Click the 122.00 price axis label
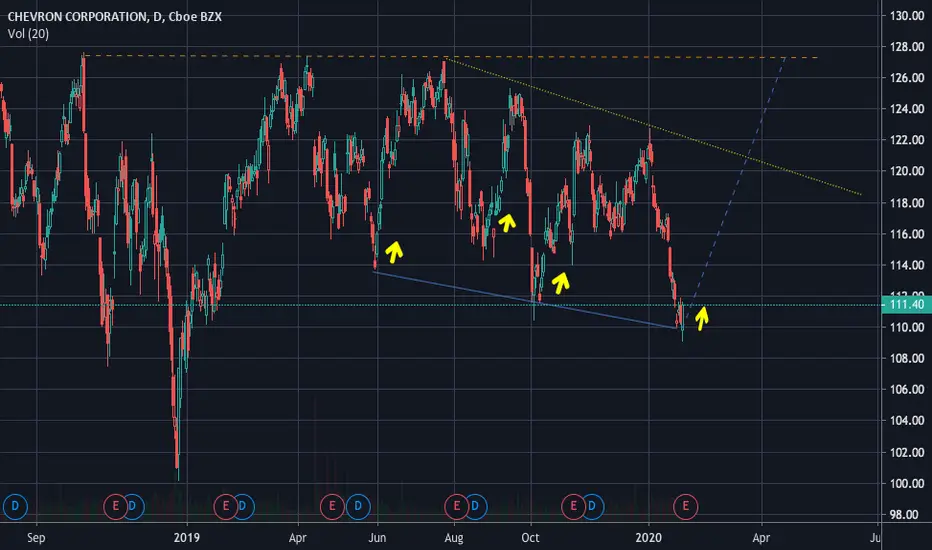The height and width of the screenshot is (550, 932). [x=907, y=140]
